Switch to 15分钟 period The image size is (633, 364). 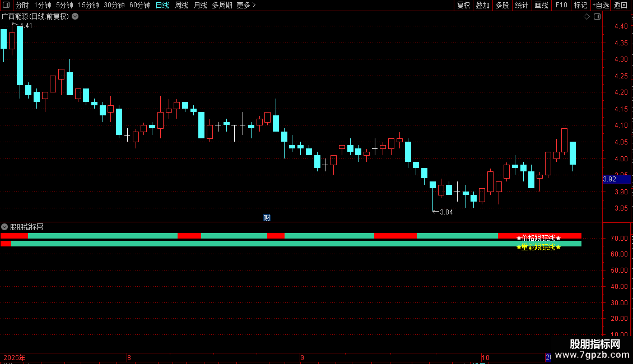click(88, 5)
